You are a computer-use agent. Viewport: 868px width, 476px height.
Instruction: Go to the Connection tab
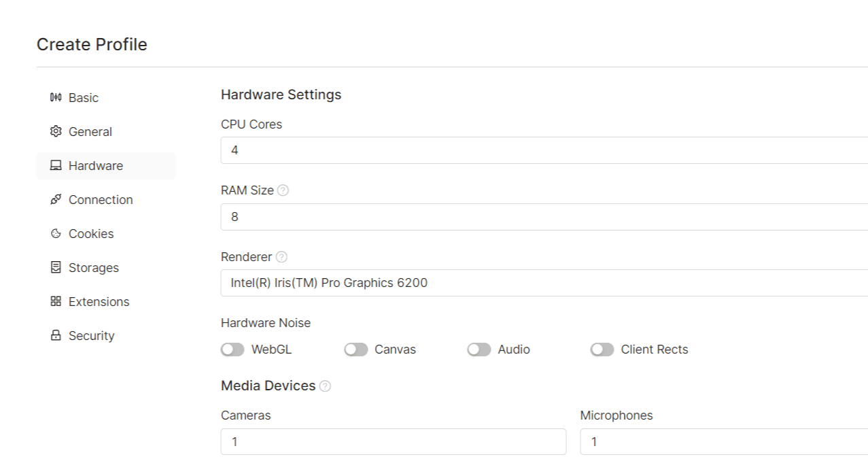pos(106,200)
